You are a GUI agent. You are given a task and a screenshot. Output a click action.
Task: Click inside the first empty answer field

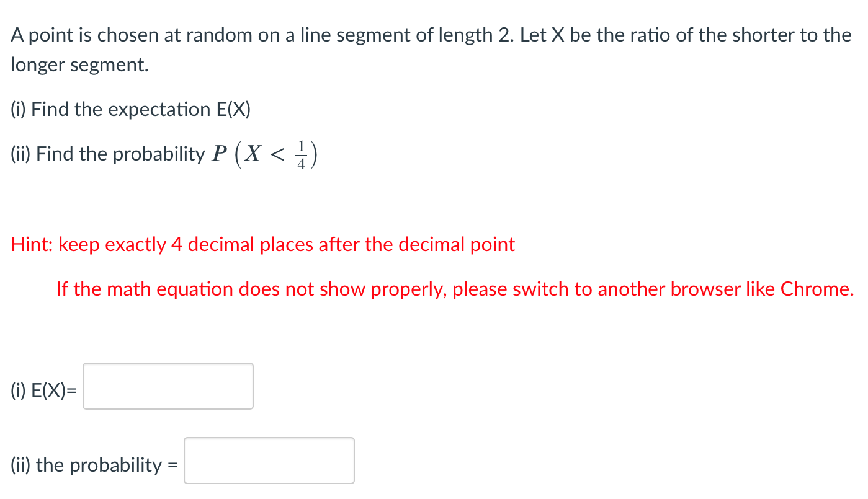click(168, 386)
